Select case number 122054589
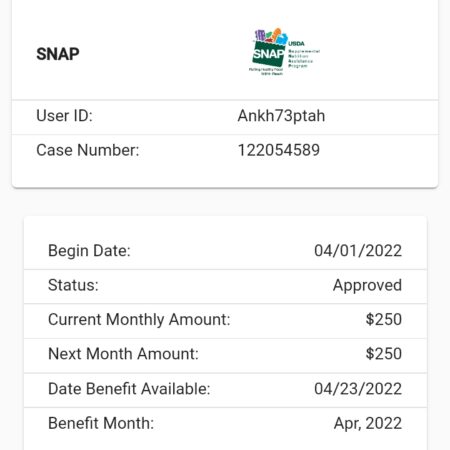 click(279, 150)
